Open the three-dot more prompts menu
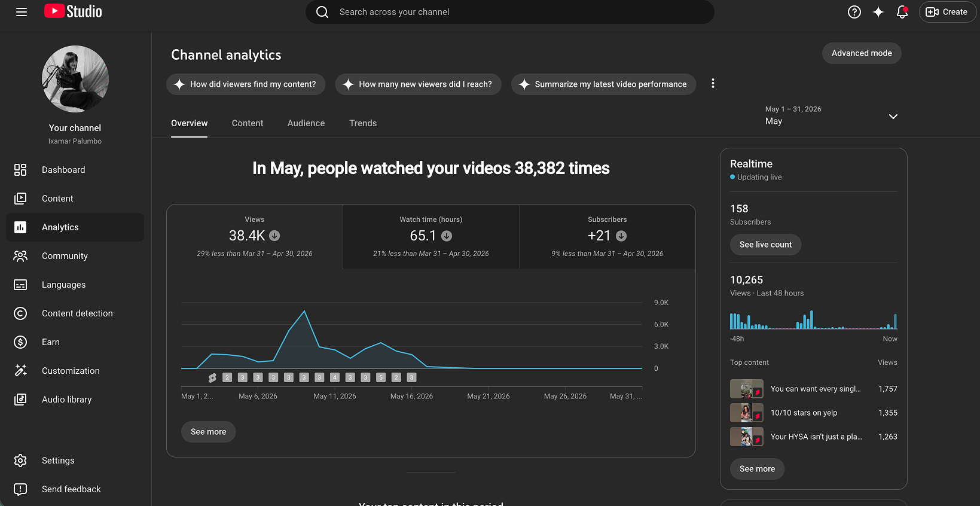 point(713,84)
